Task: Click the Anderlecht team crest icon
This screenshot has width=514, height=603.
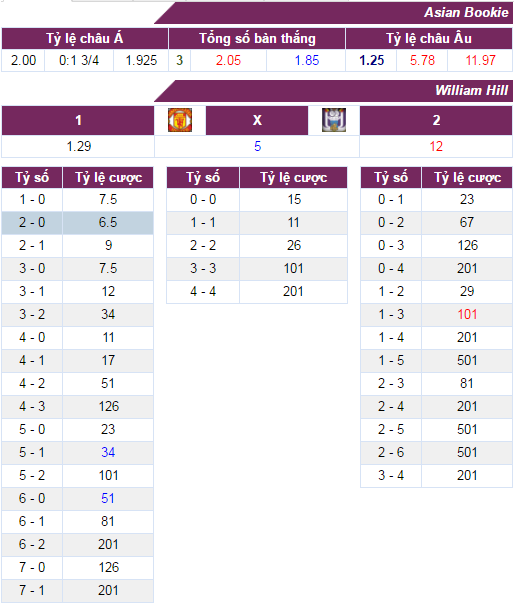Action: [334, 120]
